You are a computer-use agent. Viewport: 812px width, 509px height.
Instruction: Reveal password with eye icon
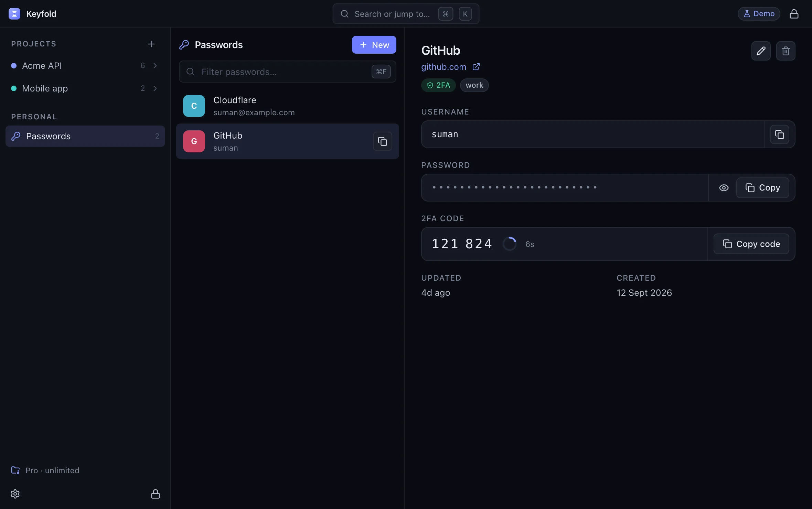point(724,188)
